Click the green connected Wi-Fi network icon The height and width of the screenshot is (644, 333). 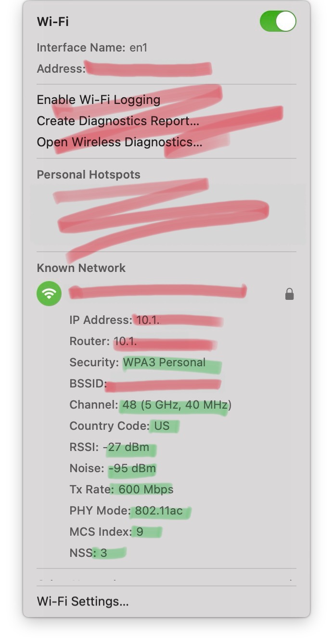click(49, 293)
